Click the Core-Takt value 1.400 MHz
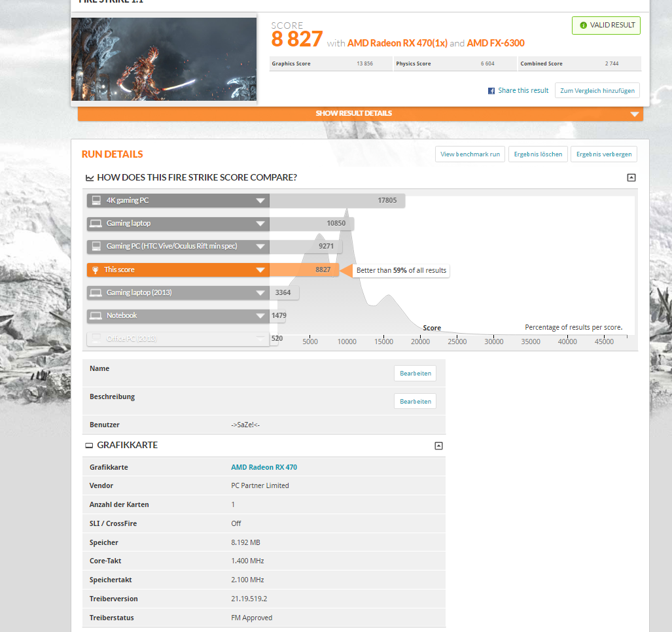This screenshot has width=672, height=632. point(247,561)
